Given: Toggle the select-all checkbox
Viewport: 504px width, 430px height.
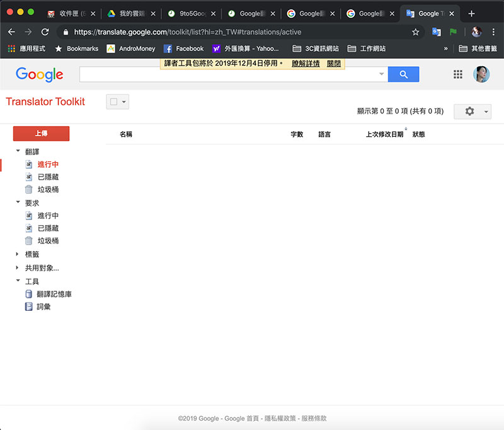Looking at the screenshot, I should coord(113,102).
